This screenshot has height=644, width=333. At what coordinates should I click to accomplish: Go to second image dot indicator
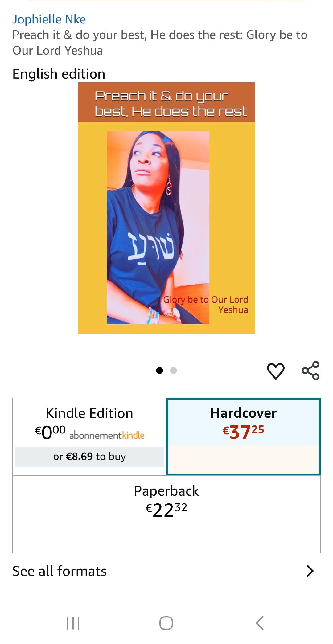pyautogui.click(x=174, y=371)
